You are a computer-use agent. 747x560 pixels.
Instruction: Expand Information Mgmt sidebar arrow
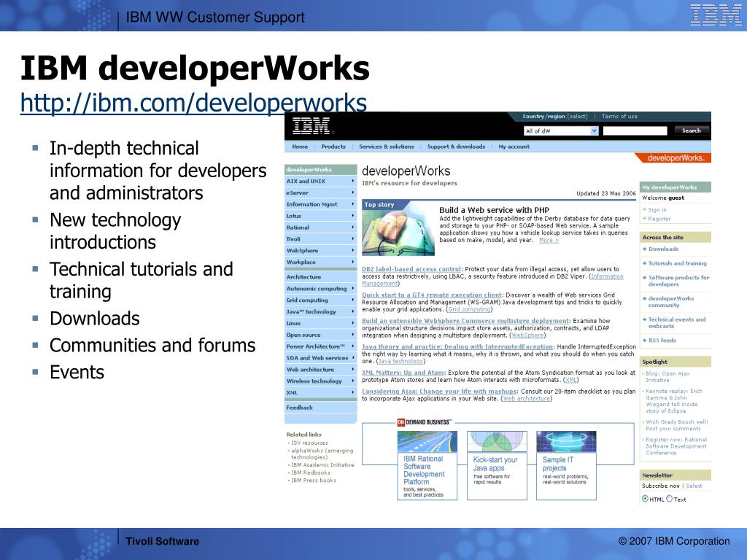[352, 204]
